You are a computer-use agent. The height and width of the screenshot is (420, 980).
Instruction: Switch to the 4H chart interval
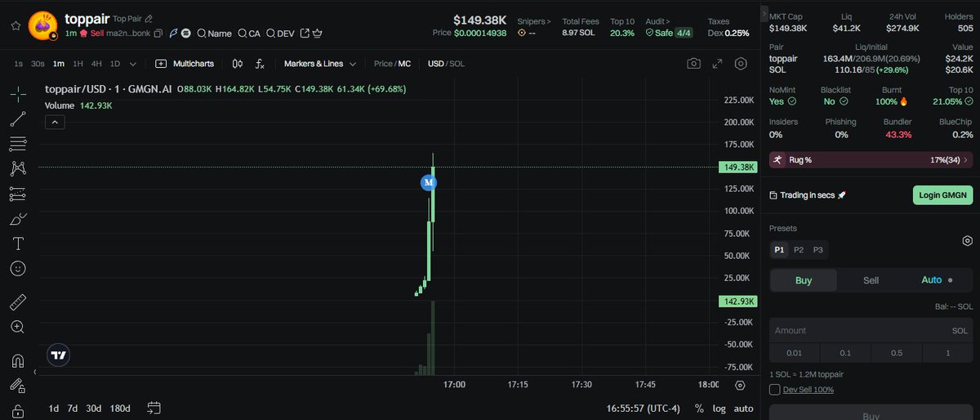click(x=96, y=64)
